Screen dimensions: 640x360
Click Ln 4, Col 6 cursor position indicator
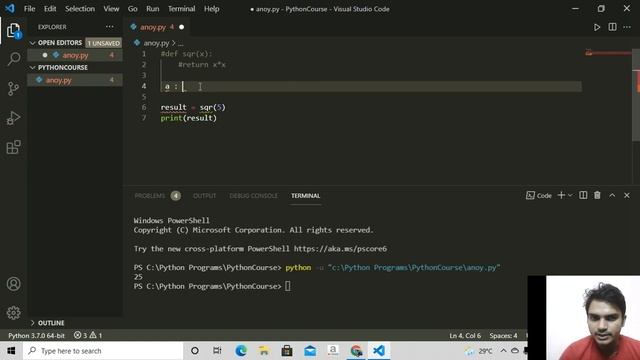point(465,336)
